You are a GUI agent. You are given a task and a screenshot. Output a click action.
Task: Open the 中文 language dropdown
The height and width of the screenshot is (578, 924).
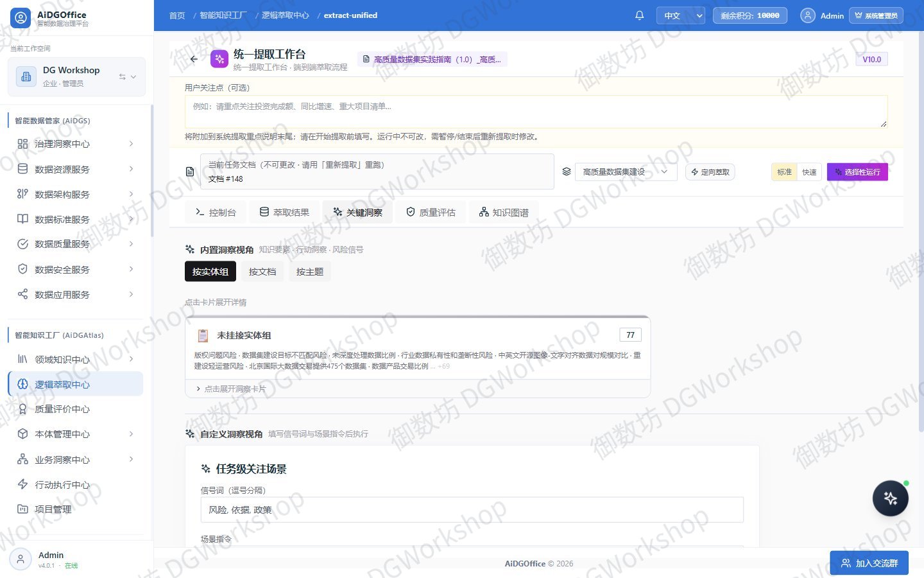681,15
